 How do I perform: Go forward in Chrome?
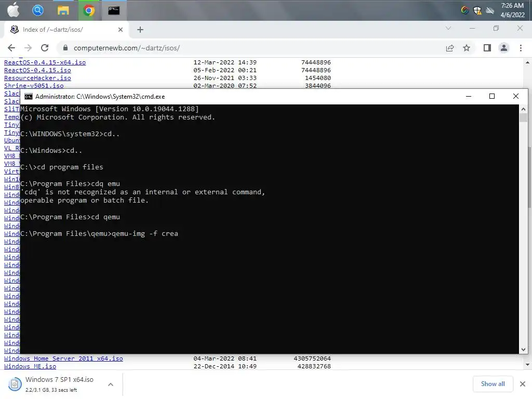click(x=28, y=48)
